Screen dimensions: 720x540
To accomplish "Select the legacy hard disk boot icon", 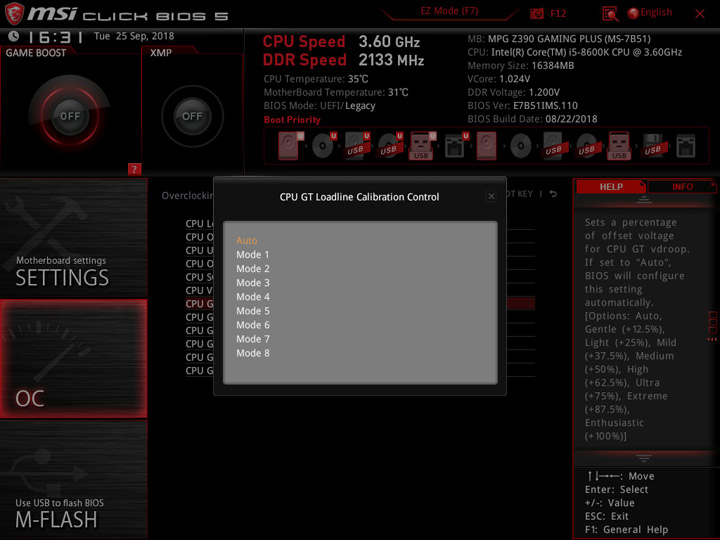I will pyautogui.click(x=486, y=146).
